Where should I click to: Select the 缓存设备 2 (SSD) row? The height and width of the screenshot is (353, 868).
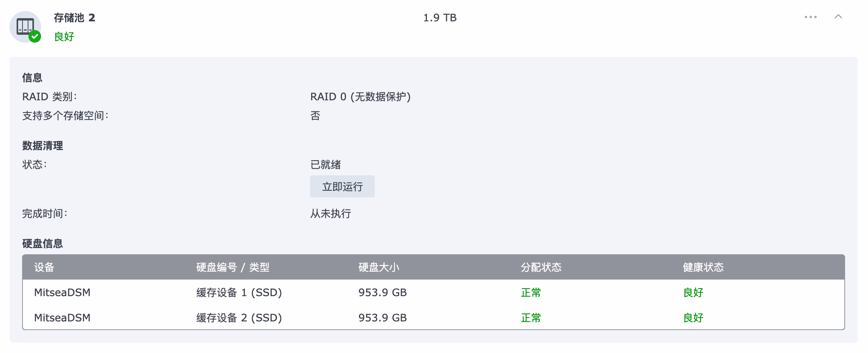(239, 318)
